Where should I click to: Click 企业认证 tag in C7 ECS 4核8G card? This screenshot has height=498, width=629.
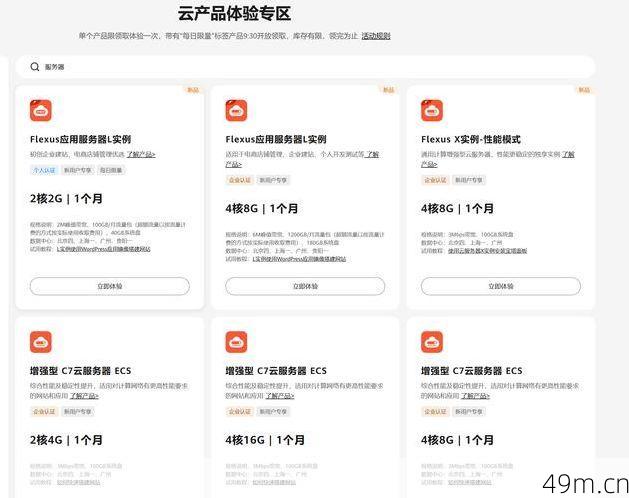tap(435, 411)
